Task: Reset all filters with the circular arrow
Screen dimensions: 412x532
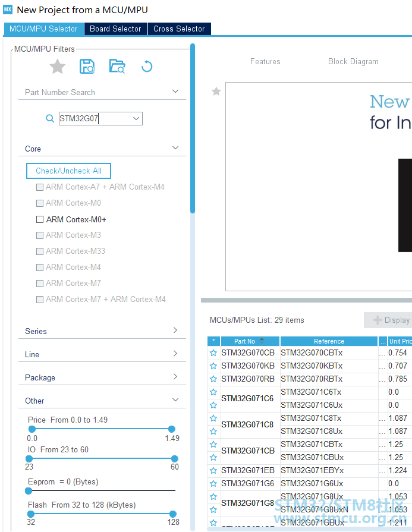Action: 147,67
